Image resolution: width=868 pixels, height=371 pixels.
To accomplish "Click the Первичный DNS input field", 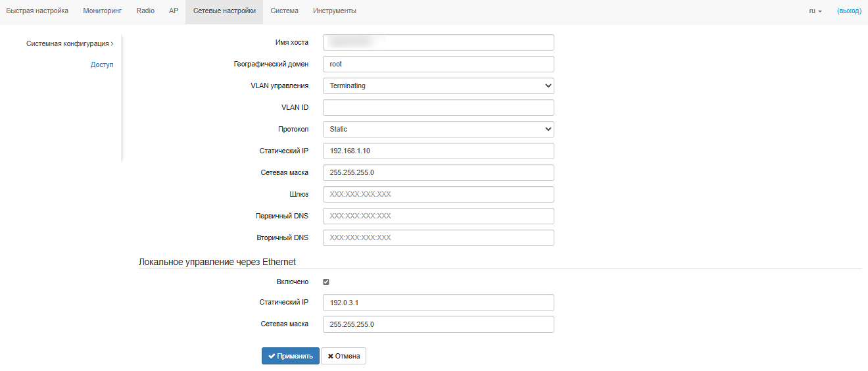I will coord(438,216).
